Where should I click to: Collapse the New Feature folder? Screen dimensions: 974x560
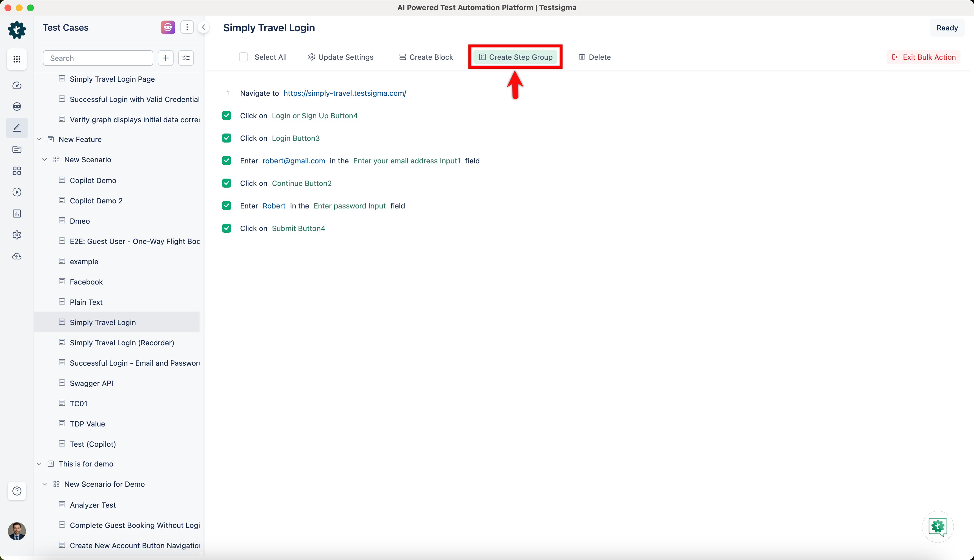(x=39, y=139)
